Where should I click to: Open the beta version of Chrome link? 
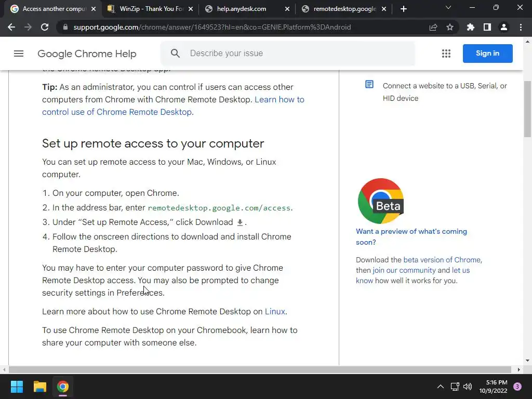[x=442, y=260]
